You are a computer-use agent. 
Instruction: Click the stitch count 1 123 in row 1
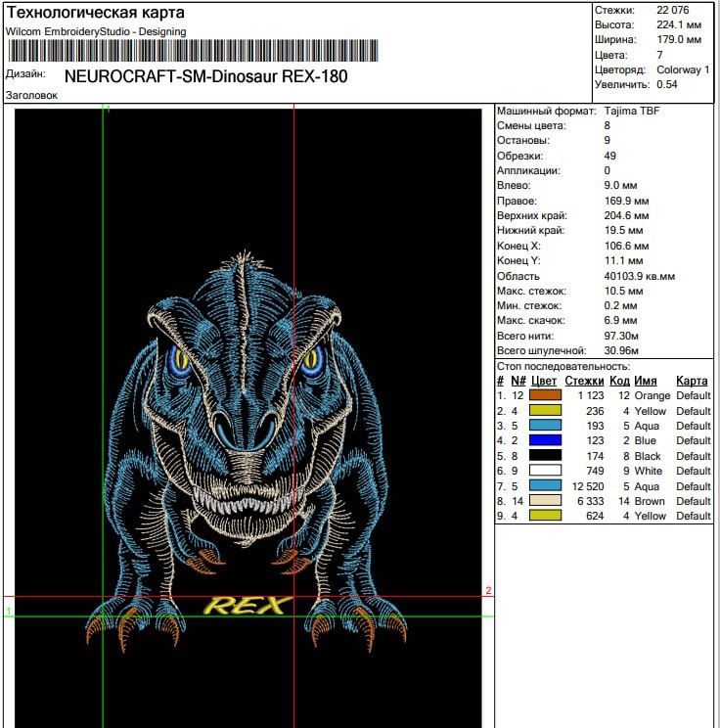(x=591, y=395)
